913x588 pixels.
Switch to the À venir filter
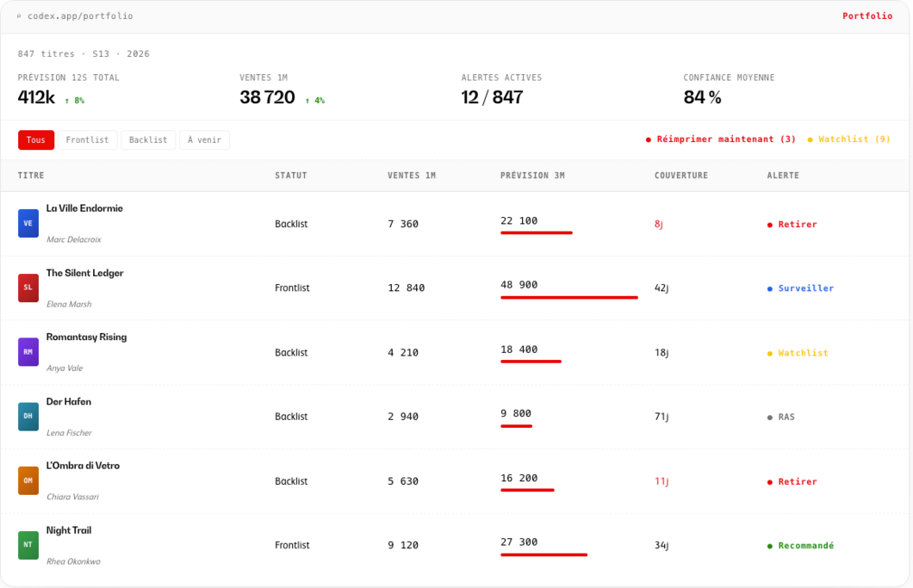click(x=204, y=139)
